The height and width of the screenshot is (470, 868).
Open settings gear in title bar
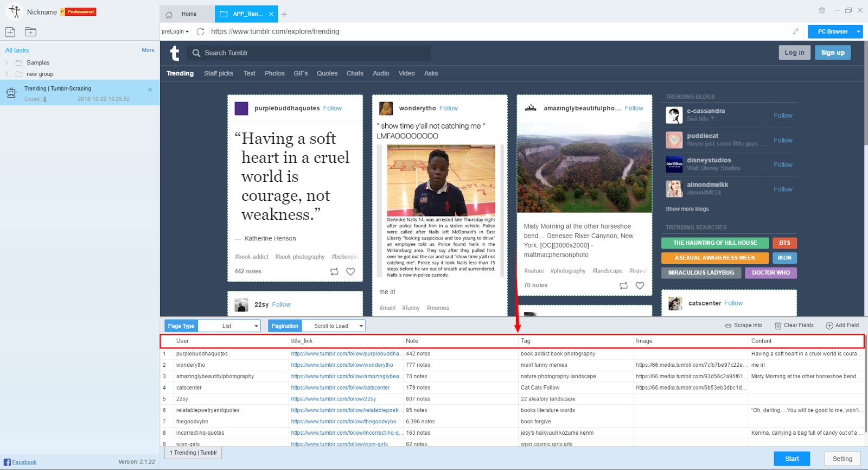822,10
